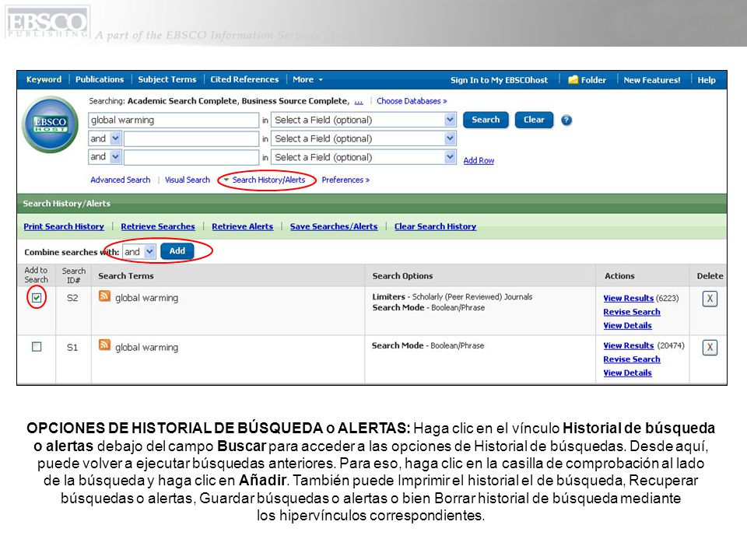This screenshot has height=560, width=747.
Task: Click the Save Searches/Alerts link
Action: pos(334,226)
